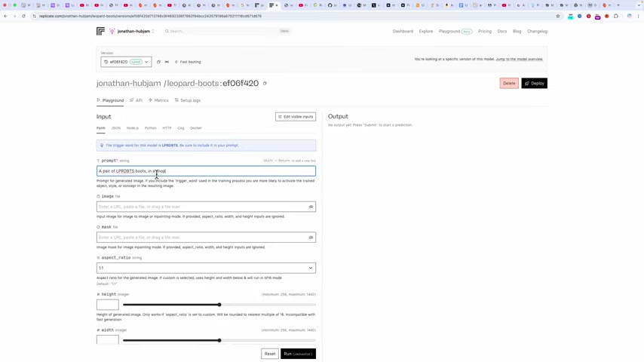
Task: Open the Extensions puzzle icon
Action: tap(615, 16)
